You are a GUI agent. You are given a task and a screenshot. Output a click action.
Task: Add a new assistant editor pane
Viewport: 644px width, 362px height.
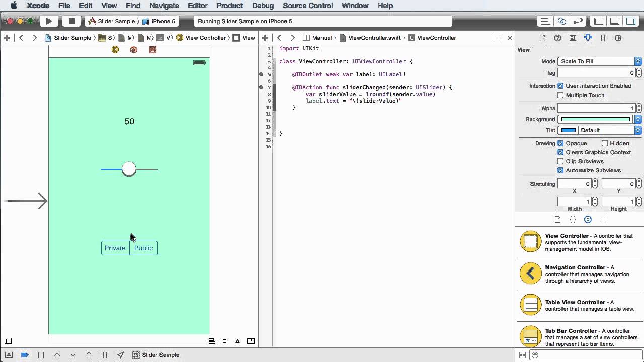(500, 38)
